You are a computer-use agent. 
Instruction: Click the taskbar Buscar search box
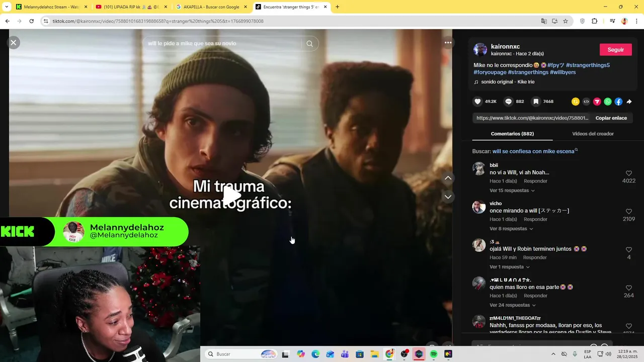tap(241, 354)
